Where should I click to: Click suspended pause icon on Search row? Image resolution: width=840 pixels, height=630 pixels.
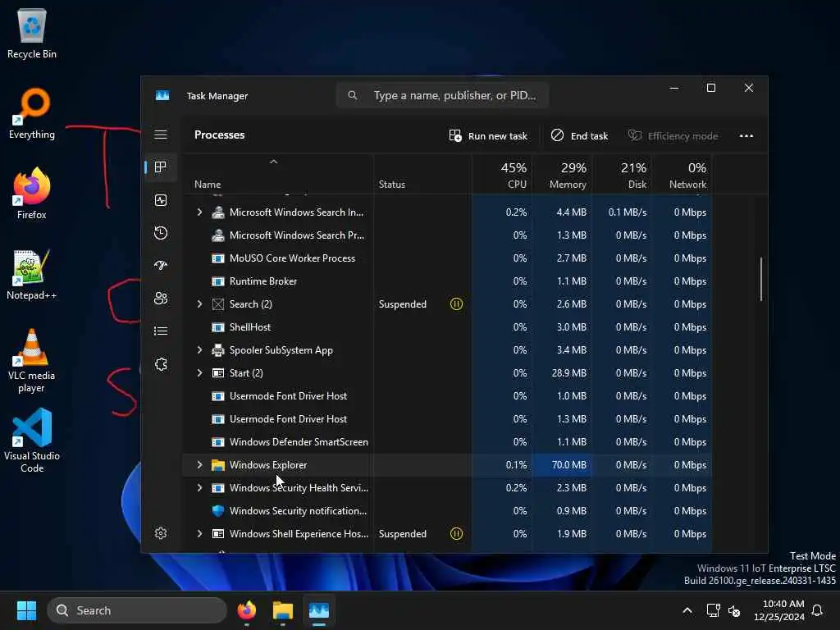[456, 304]
